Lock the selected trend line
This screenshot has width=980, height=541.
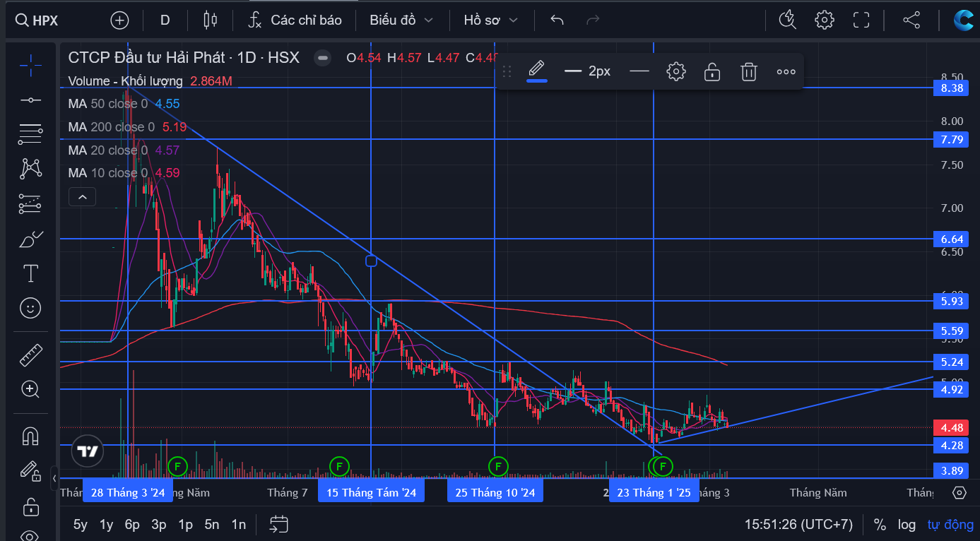coord(712,71)
